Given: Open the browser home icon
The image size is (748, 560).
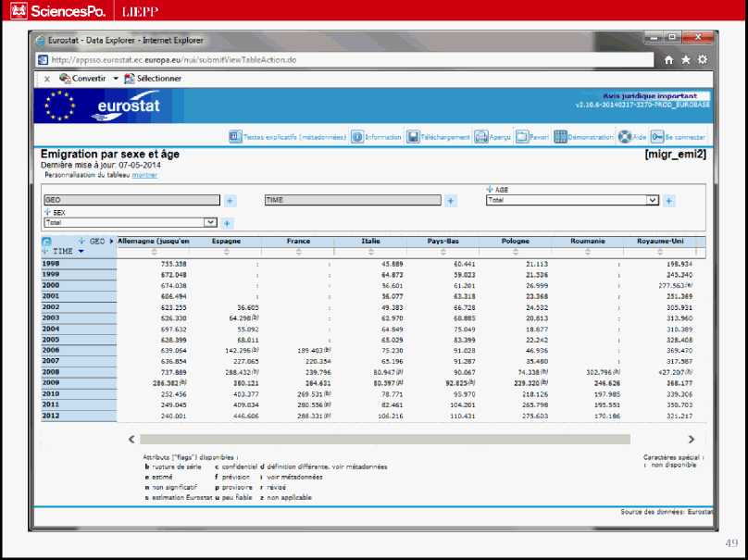Looking at the screenshot, I should [669, 60].
